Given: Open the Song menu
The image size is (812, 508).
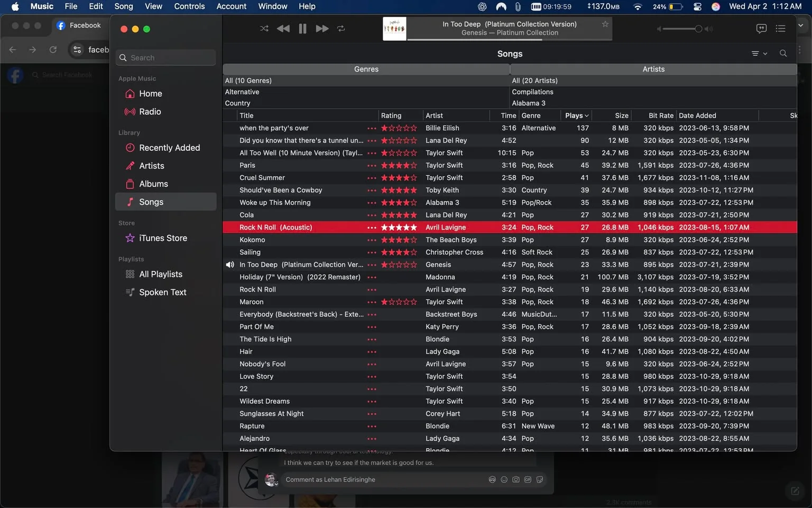Looking at the screenshot, I should pos(124,6).
